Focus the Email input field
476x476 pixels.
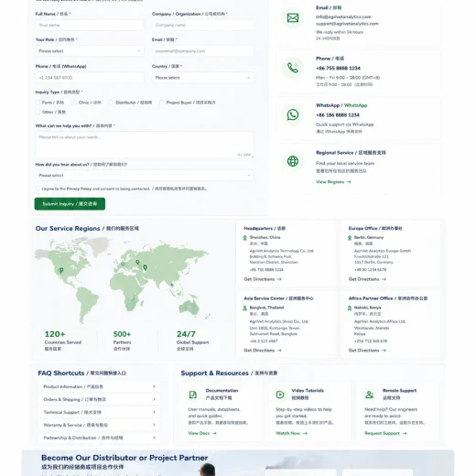point(202,51)
